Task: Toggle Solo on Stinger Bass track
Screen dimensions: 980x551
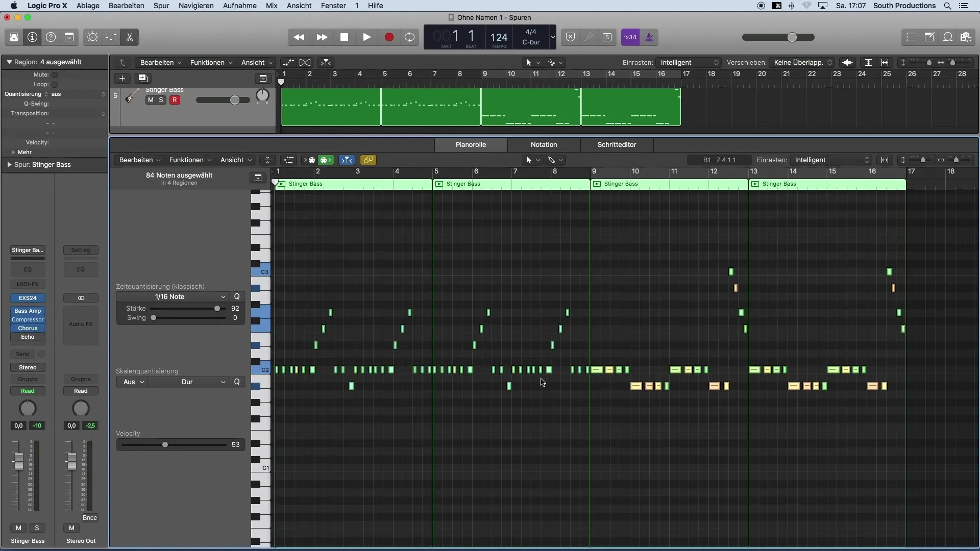Action: (x=160, y=99)
